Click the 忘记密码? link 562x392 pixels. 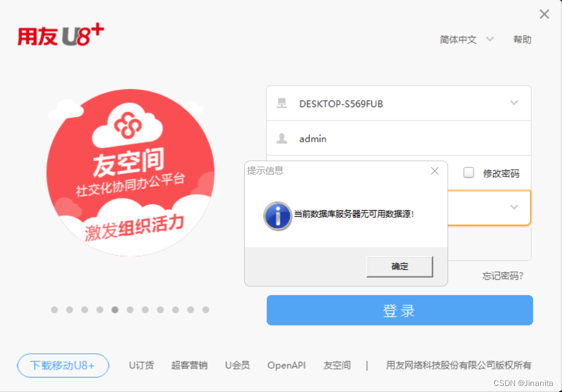click(x=503, y=276)
